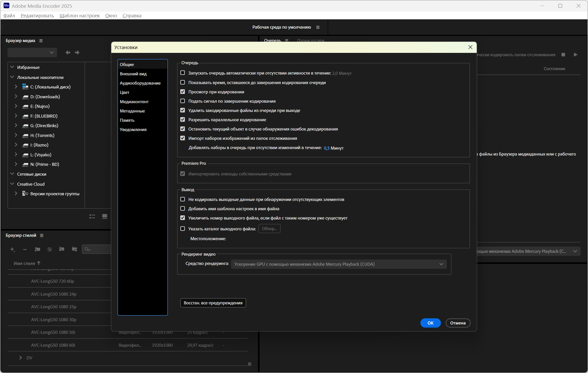
Task: Expand the D: (Downloads) drive
Action: coord(16,96)
